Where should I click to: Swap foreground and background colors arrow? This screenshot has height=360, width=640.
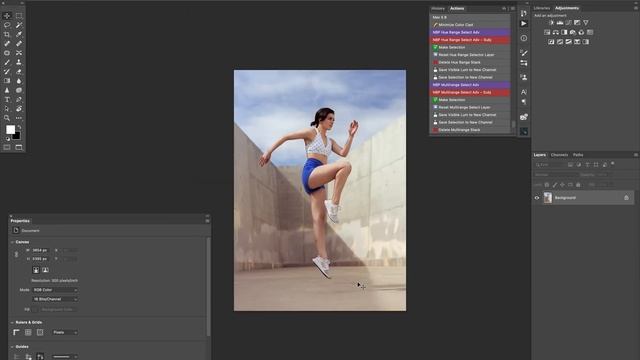click(19, 127)
